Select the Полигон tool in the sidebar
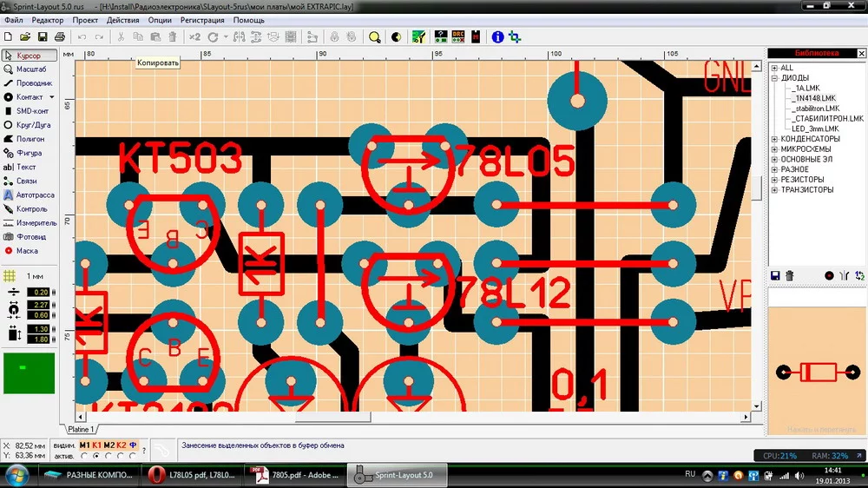 click(30, 139)
